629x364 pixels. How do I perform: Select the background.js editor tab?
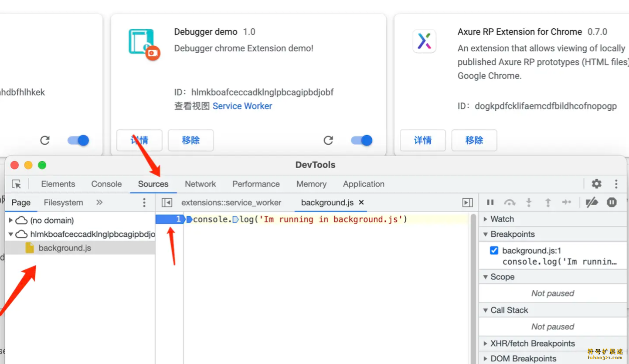click(x=327, y=203)
